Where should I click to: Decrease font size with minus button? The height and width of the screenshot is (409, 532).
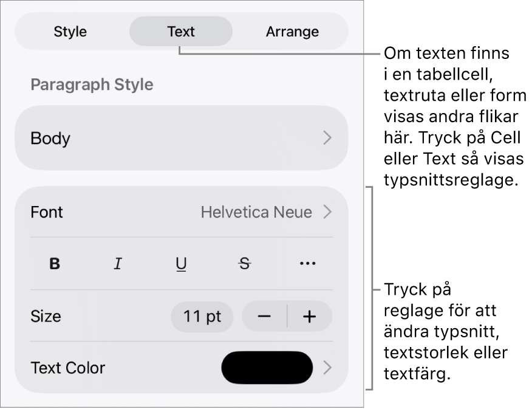(x=264, y=317)
